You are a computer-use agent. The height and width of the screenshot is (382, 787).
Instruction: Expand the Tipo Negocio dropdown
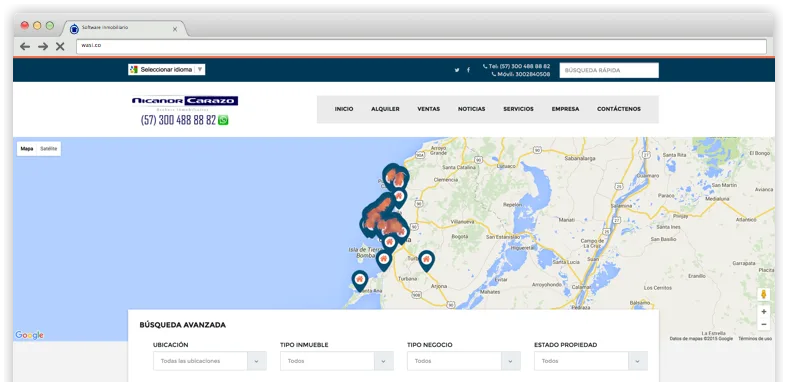[464, 361]
